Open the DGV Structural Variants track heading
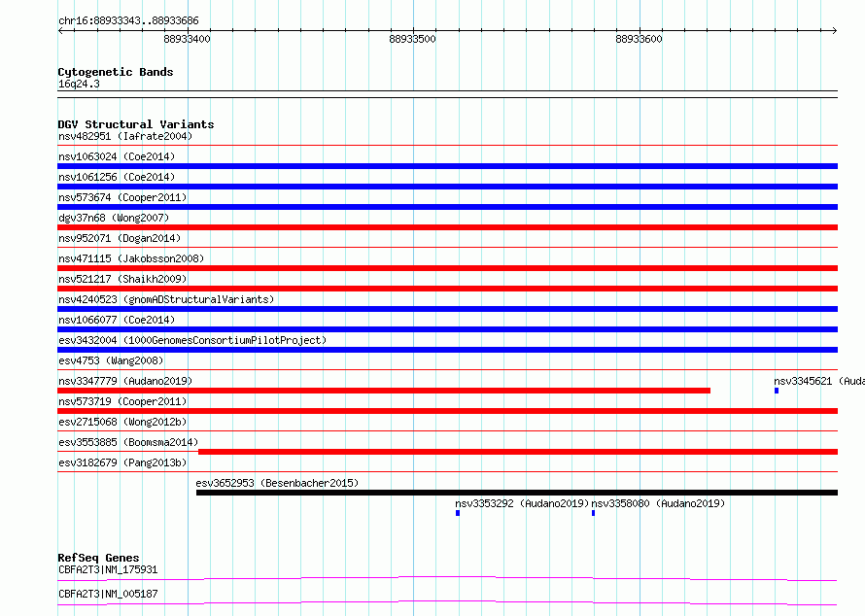Viewport: 865px width, 616px height. (x=136, y=124)
